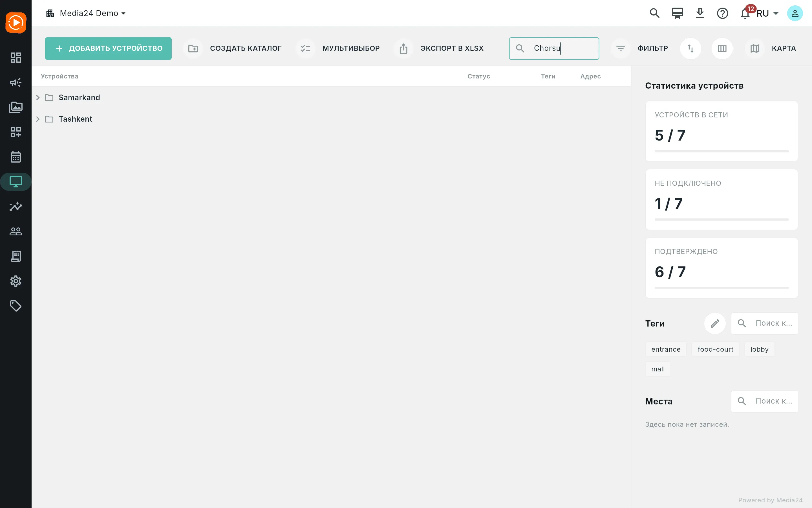Open the widgets/apps sidebar icon
The image size is (812, 508).
(16, 132)
